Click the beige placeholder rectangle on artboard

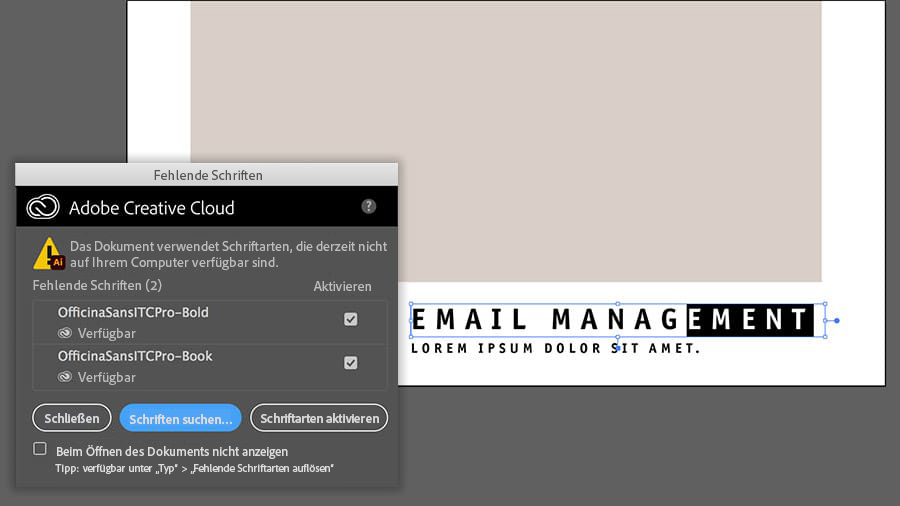(506, 141)
